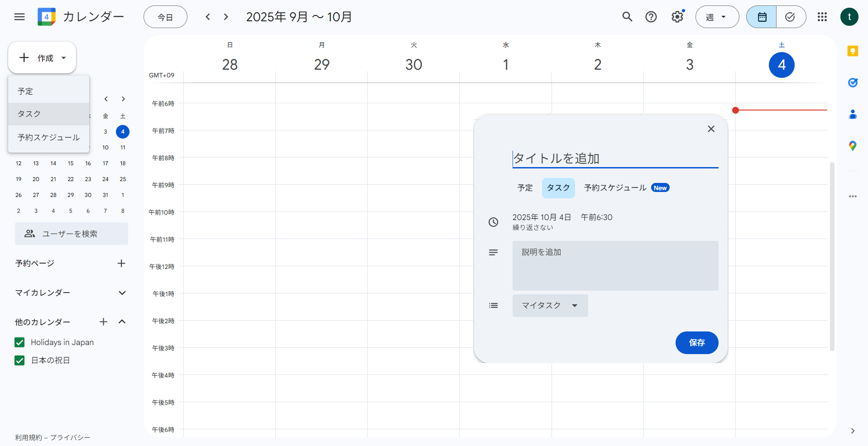Uncheck the 日本の祝日 calendar

19,360
